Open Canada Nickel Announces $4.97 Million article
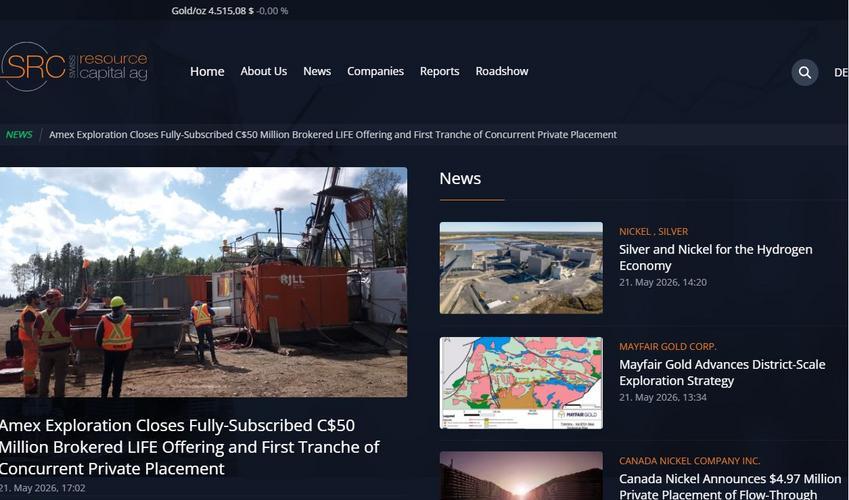 pyautogui.click(x=730, y=486)
